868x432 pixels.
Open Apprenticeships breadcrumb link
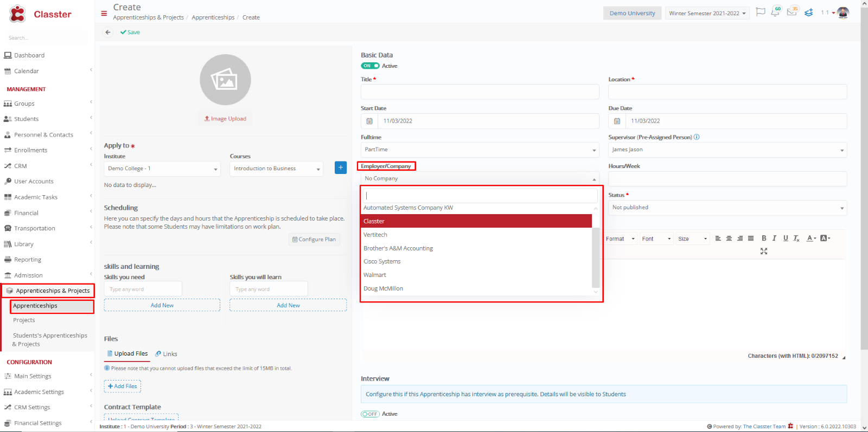coord(213,17)
